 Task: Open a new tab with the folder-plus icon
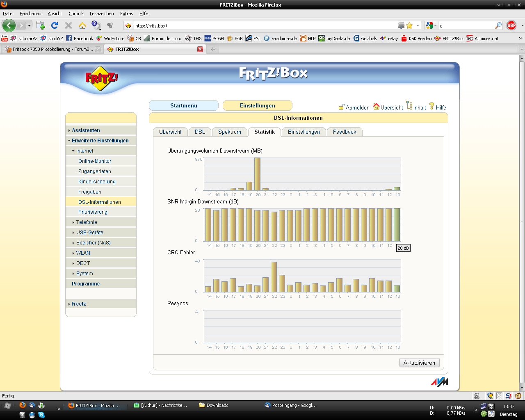coord(40,25)
